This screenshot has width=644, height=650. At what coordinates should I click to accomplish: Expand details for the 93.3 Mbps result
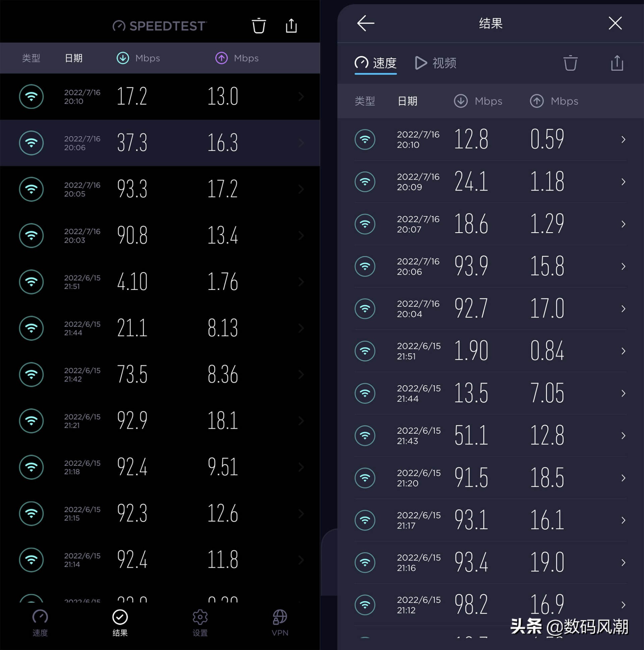[301, 189]
